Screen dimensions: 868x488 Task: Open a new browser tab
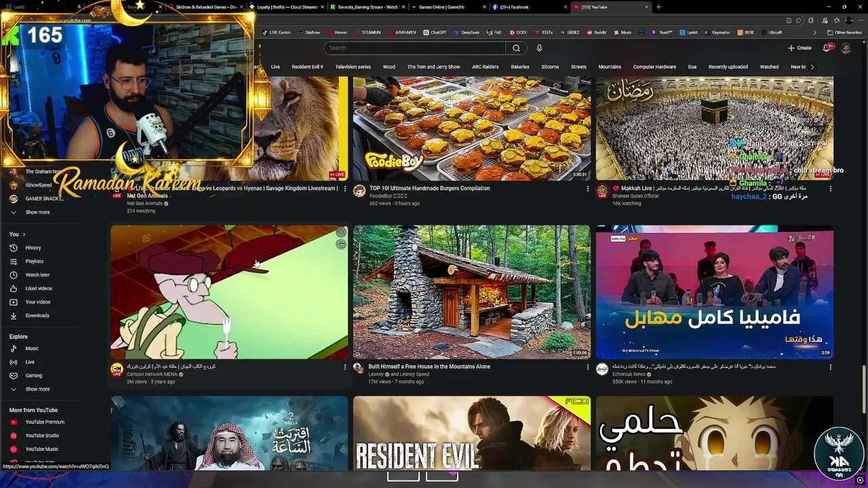coord(658,7)
